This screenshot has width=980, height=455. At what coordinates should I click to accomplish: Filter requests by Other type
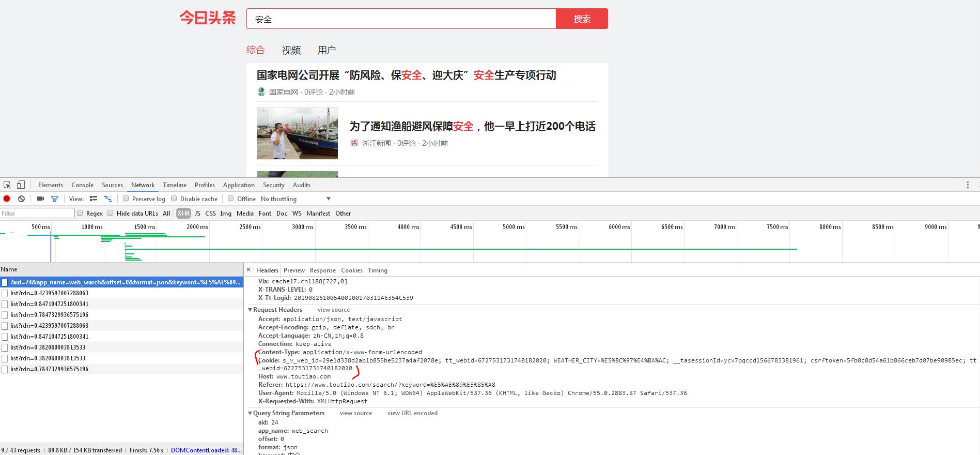tap(343, 213)
